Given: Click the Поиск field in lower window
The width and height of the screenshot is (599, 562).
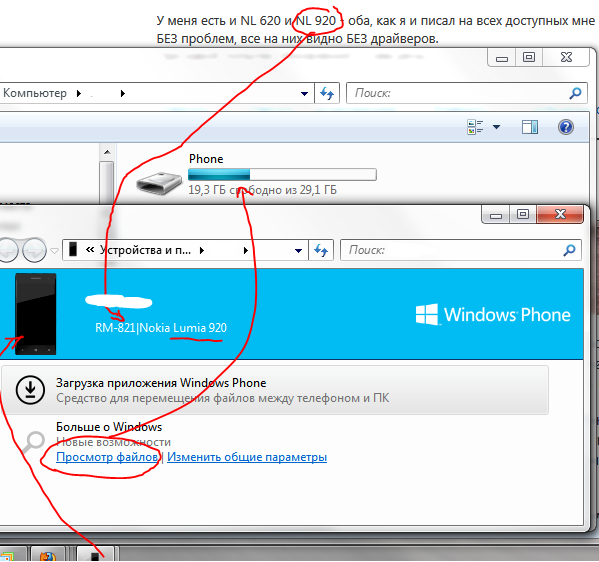Looking at the screenshot, I should point(461,250).
